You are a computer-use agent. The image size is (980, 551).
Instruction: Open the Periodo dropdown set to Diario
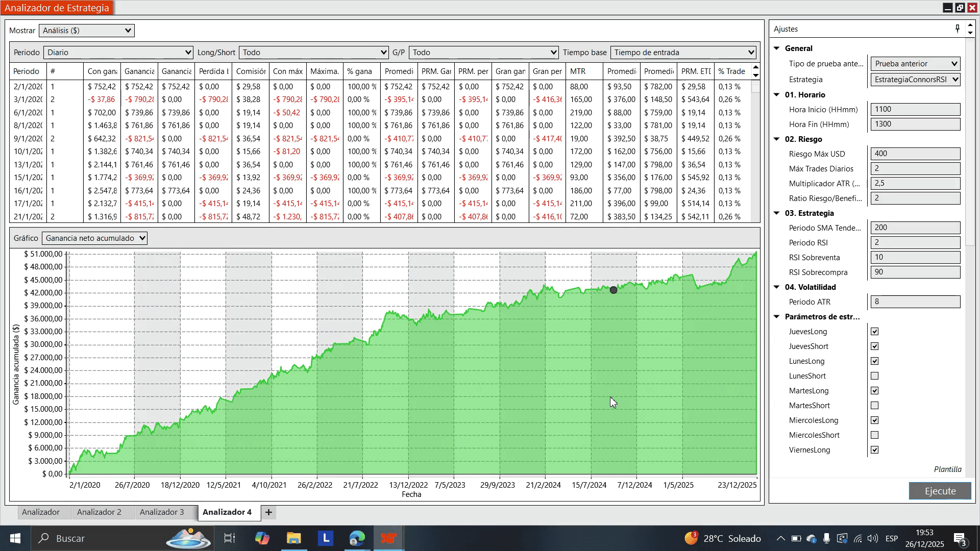click(x=118, y=53)
